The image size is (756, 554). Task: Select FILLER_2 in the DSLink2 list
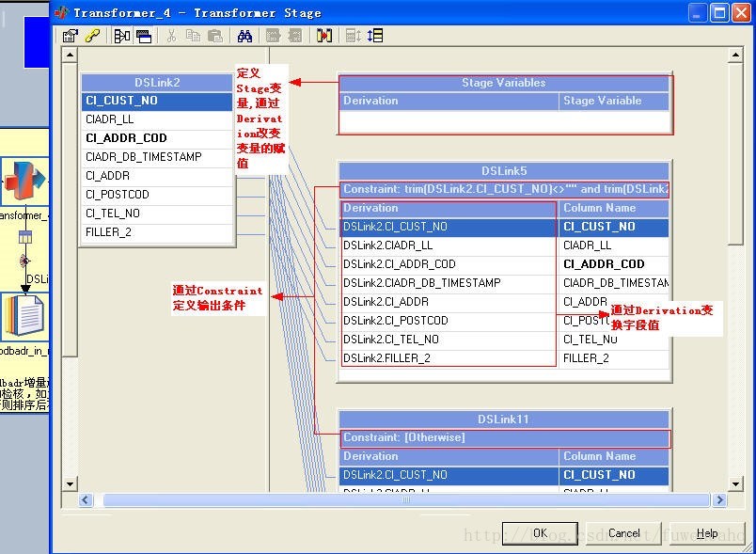[x=157, y=232]
